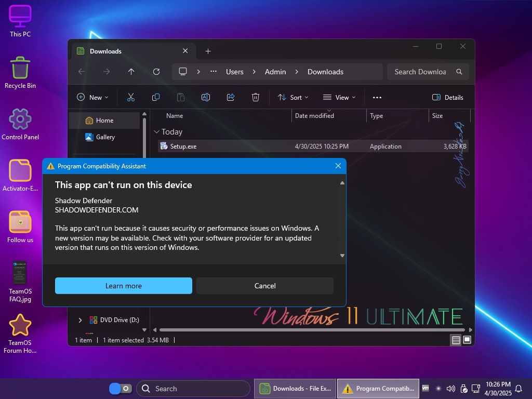The height and width of the screenshot is (399, 532).
Task: Click Users in the address breadcrumb
Action: [x=235, y=72]
